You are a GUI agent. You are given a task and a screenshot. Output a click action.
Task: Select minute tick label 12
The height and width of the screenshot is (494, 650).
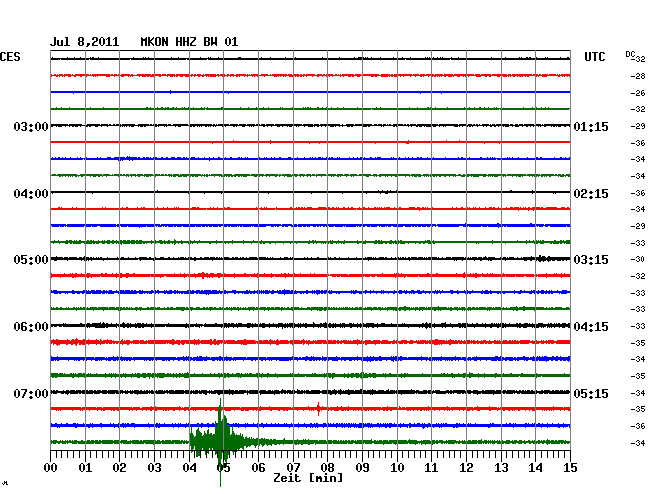(x=466, y=468)
